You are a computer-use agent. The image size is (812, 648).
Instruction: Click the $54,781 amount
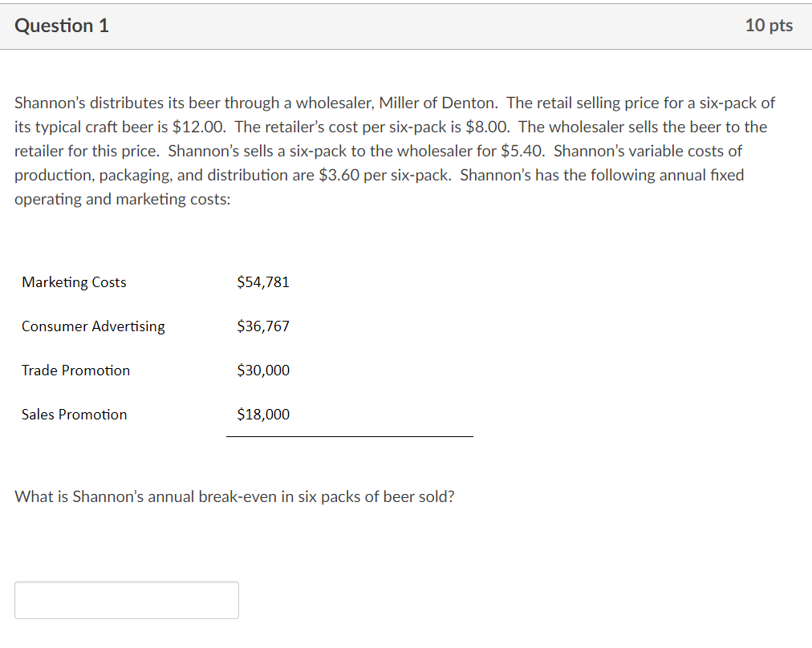(263, 282)
